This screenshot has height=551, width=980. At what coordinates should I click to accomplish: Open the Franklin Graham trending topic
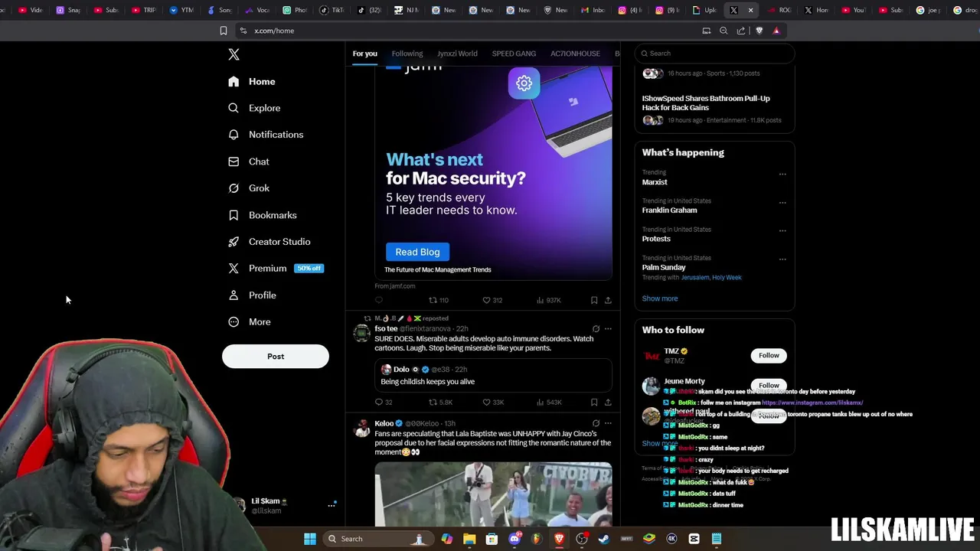coord(669,210)
